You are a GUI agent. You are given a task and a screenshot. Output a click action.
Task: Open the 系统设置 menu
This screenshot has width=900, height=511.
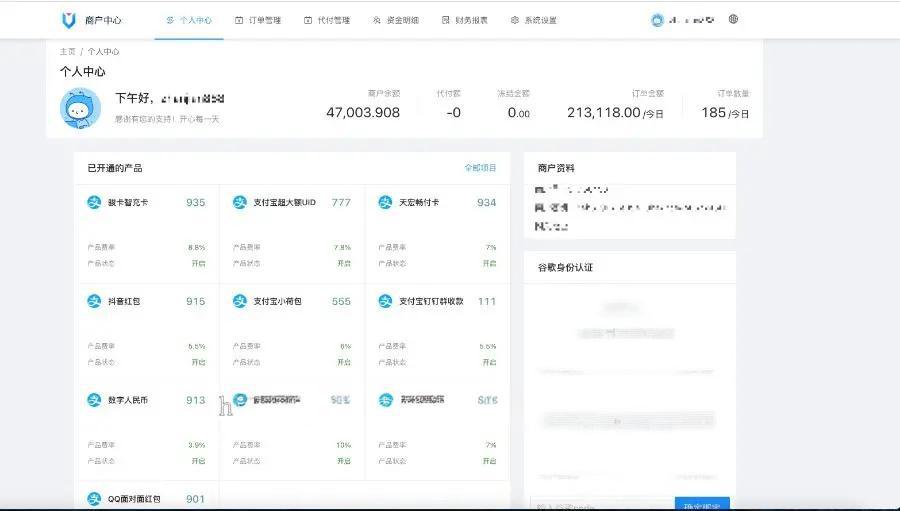pyautogui.click(x=533, y=20)
